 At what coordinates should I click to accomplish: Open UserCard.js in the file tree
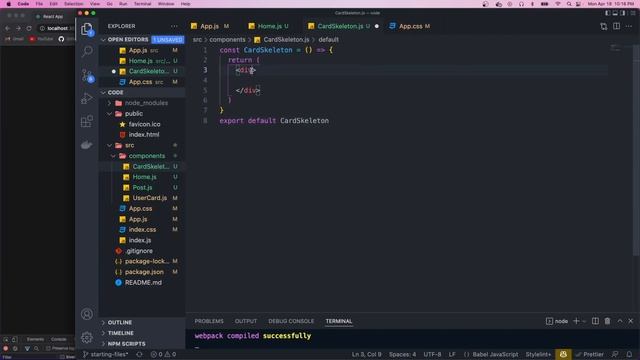149,198
